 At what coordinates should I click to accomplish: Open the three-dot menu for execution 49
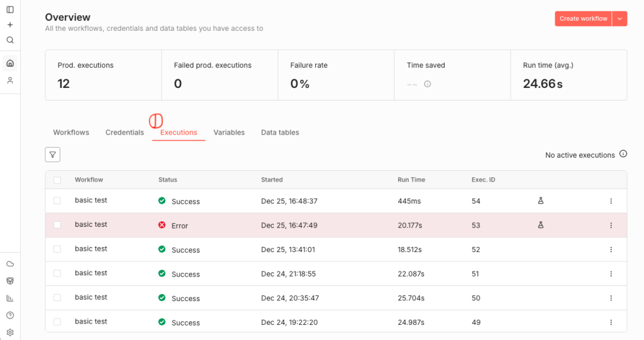point(611,322)
